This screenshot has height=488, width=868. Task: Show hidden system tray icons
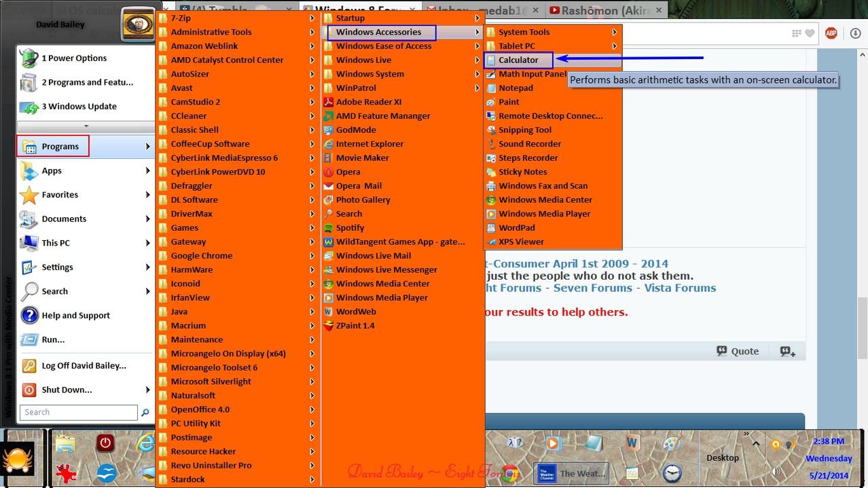click(x=757, y=443)
